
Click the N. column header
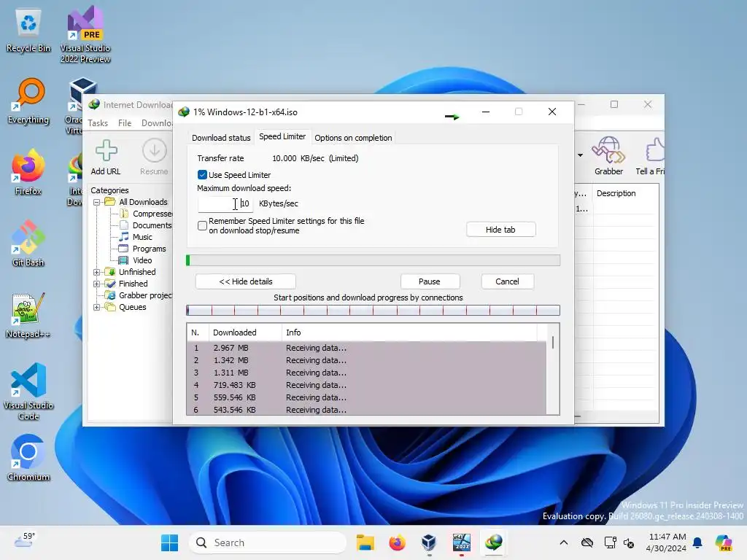tap(198, 332)
